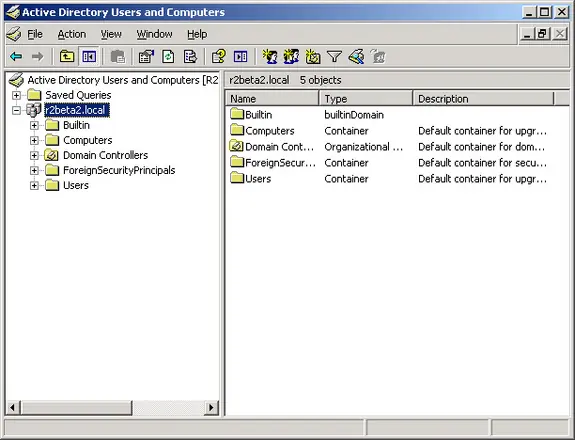Select the root Active Directory Users and Computers node
This screenshot has height=440, width=575.
[122, 80]
